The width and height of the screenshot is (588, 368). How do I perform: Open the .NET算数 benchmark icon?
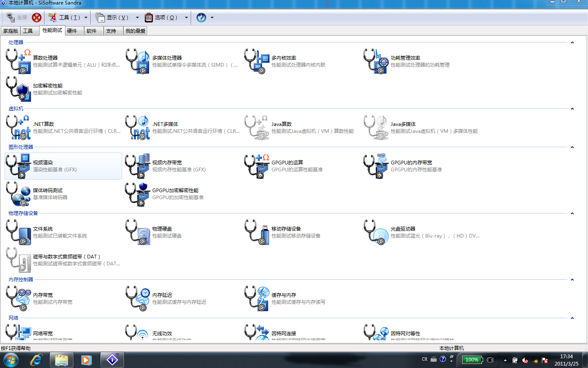18,128
